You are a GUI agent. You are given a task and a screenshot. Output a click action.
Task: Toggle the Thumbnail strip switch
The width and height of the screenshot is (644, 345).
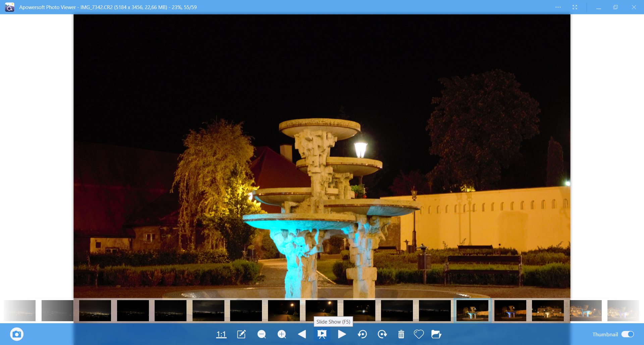point(628,334)
